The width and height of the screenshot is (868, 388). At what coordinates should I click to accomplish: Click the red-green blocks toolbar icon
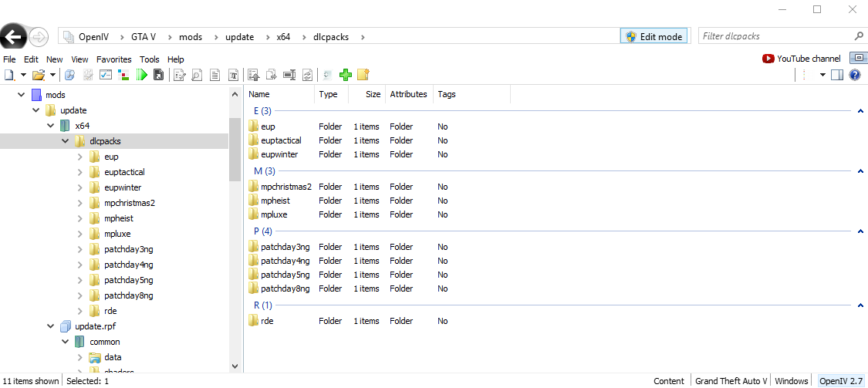pyautogui.click(x=124, y=75)
